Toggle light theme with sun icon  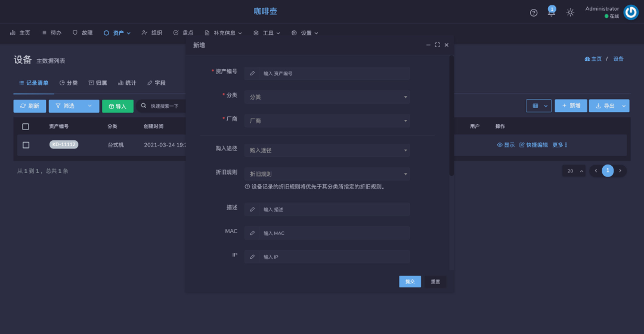tap(570, 13)
